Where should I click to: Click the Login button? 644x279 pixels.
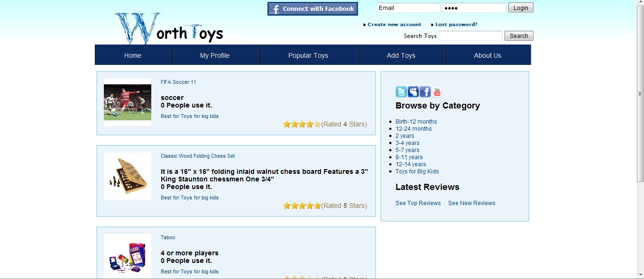click(x=521, y=8)
